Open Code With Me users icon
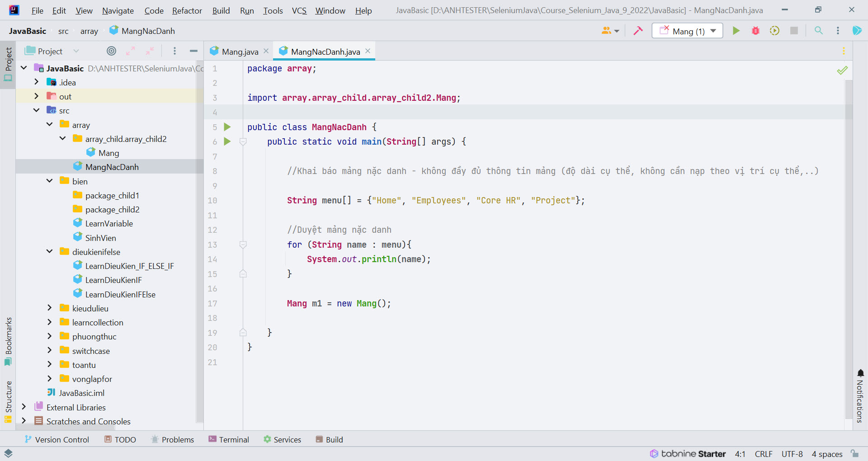This screenshot has width=868, height=461. [610, 31]
